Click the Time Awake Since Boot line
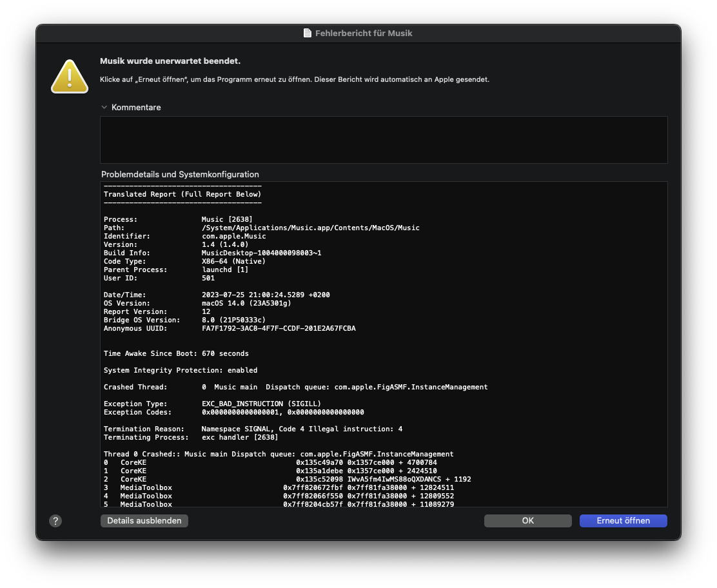Screen dimensions: 717x588 176,353
